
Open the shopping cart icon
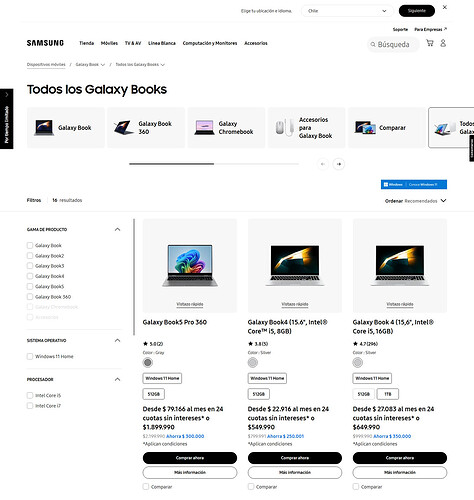(430, 43)
